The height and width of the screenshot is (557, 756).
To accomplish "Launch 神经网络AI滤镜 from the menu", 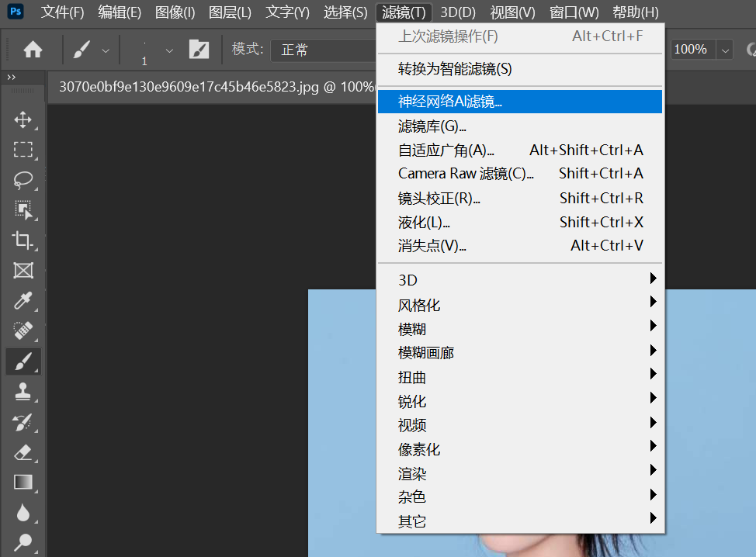I will (520, 101).
